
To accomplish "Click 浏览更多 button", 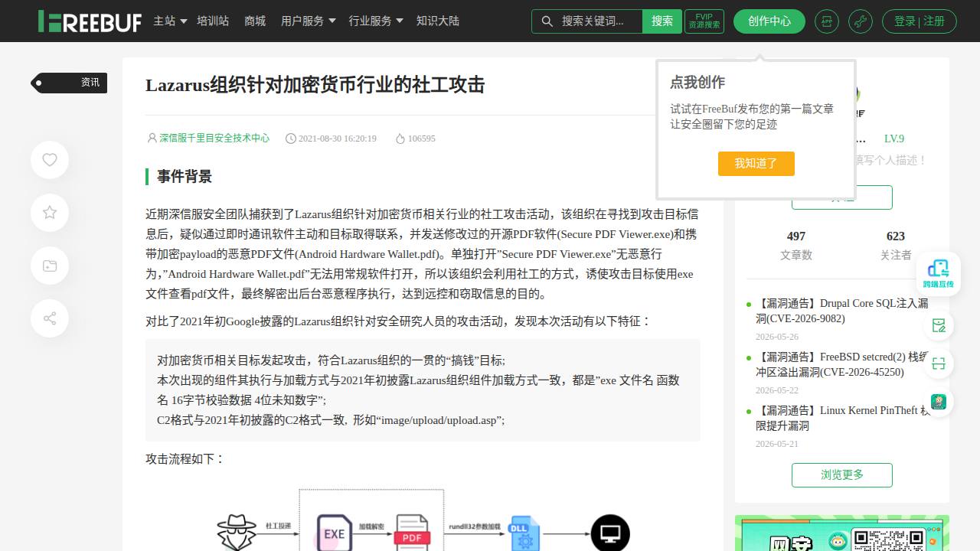I will click(x=842, y=475).
